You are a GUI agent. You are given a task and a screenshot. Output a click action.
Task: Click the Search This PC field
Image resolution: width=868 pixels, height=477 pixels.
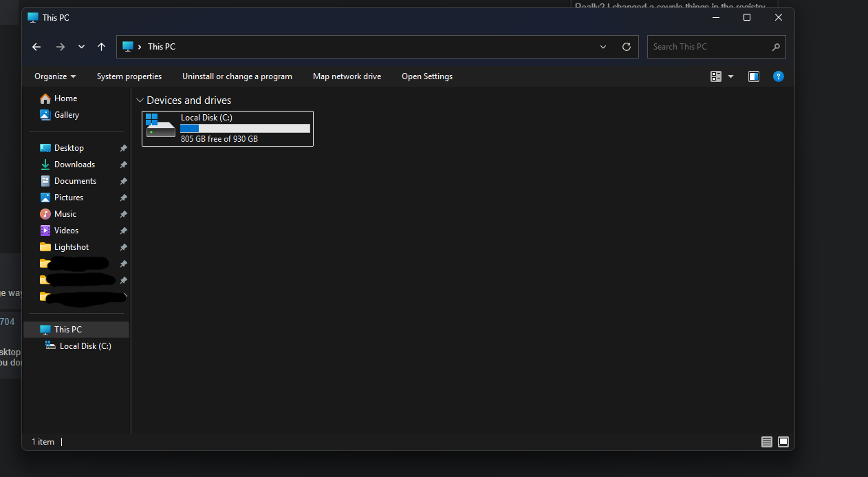[x=717, y=47]
